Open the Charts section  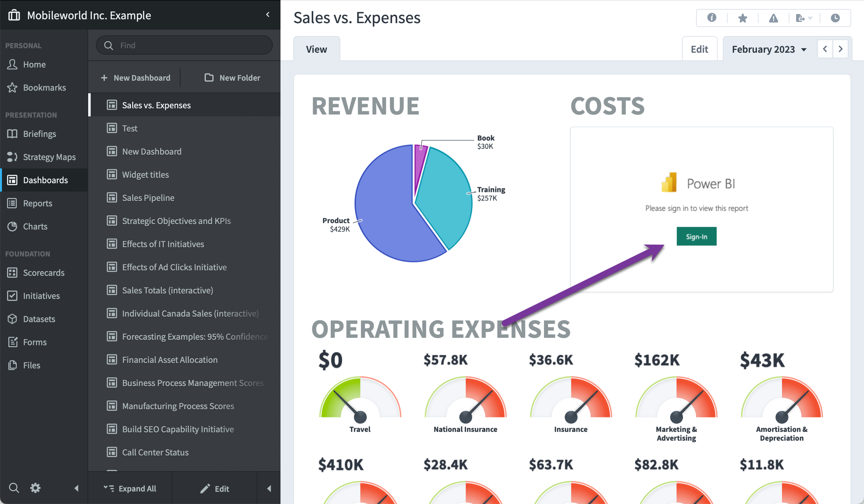[44, 226]
